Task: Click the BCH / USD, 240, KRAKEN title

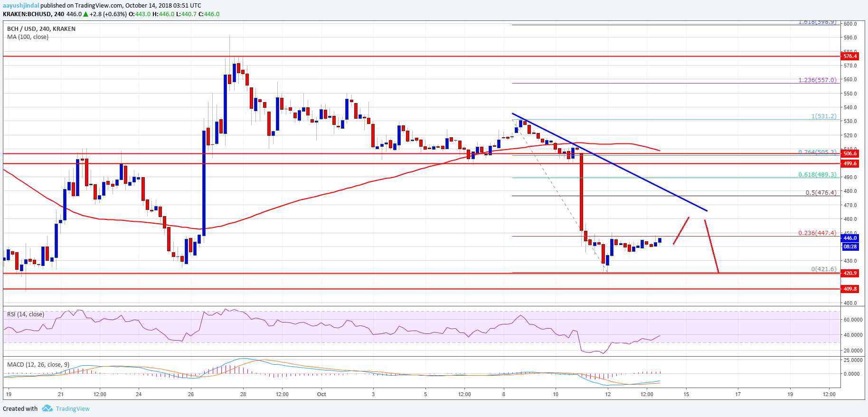Action: [x=41, y=29]
